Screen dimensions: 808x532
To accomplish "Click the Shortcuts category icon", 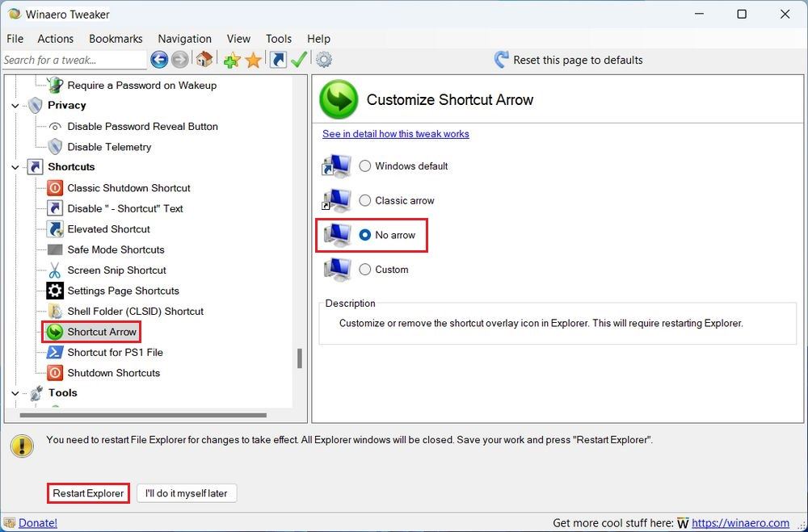I will [35, 167].
